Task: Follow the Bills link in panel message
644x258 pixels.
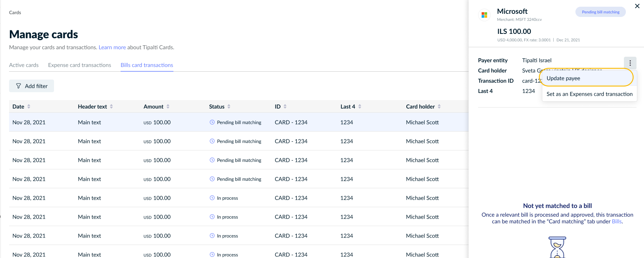Action: [x=616, y=221]
